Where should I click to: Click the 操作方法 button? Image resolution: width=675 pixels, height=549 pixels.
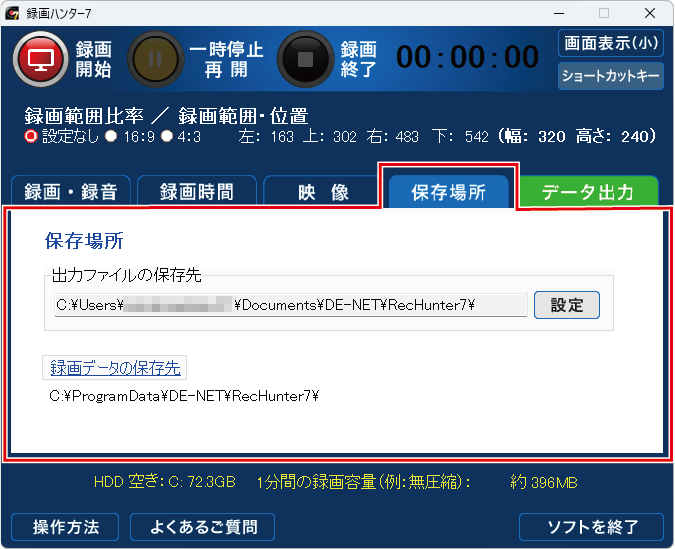click(65, 526)
